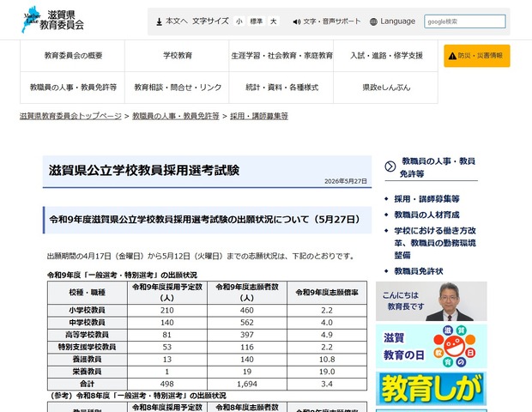Click applicant count 1,694 in total row
The image size is (532, 412).
pos(247,384)
